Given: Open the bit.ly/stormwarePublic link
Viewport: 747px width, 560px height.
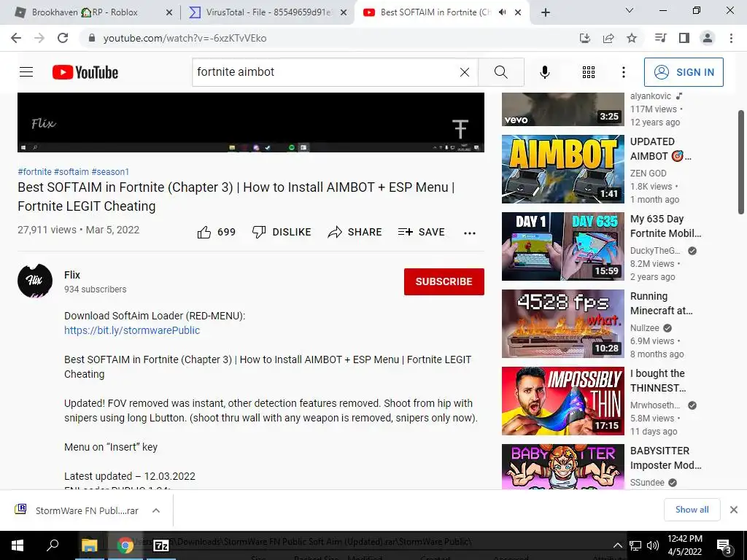Looking at the screenshot, I should point(132,330).
